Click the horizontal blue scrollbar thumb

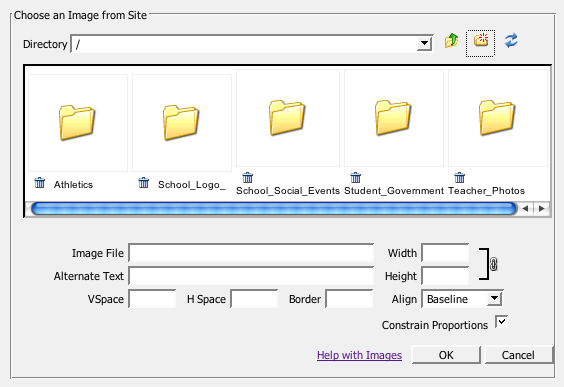tap(274, 209)
